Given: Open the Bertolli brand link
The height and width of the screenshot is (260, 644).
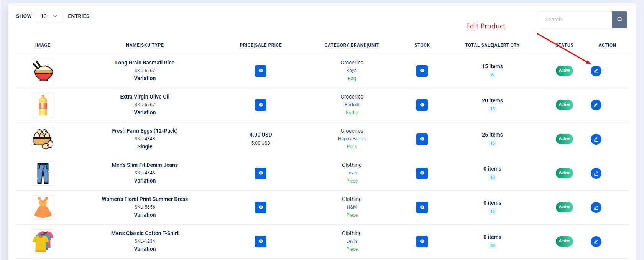Looking at the screenshot, I should point(352,105).
